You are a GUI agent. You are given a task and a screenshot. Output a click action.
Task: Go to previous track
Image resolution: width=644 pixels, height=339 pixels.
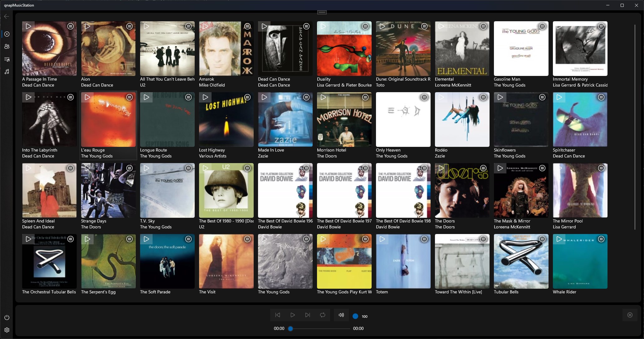pos(278,315)
